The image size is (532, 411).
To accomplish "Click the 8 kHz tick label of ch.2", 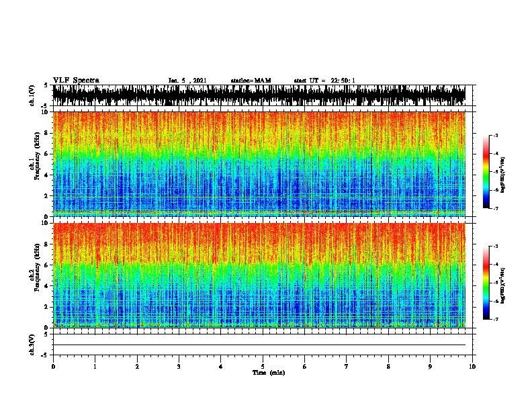I will 47,244.
